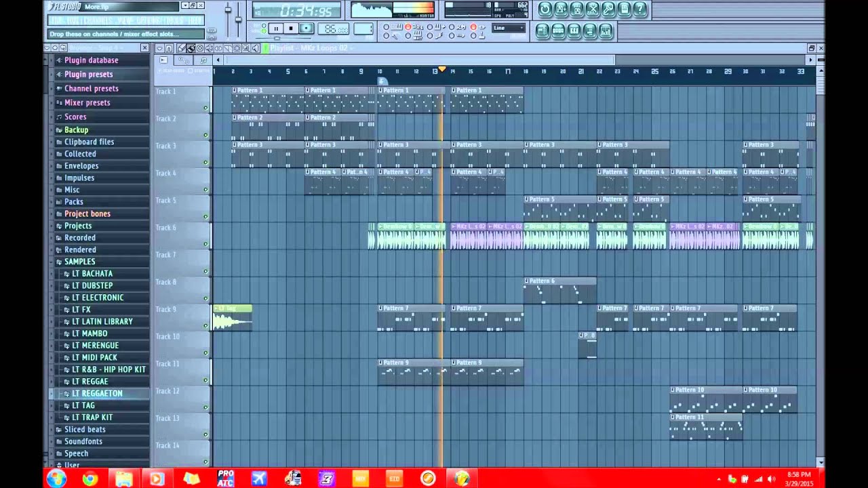The width and height of the screenshot is (868, 488).
Task: Mute Track 2 using its green dot
Action: pos(205,135)
